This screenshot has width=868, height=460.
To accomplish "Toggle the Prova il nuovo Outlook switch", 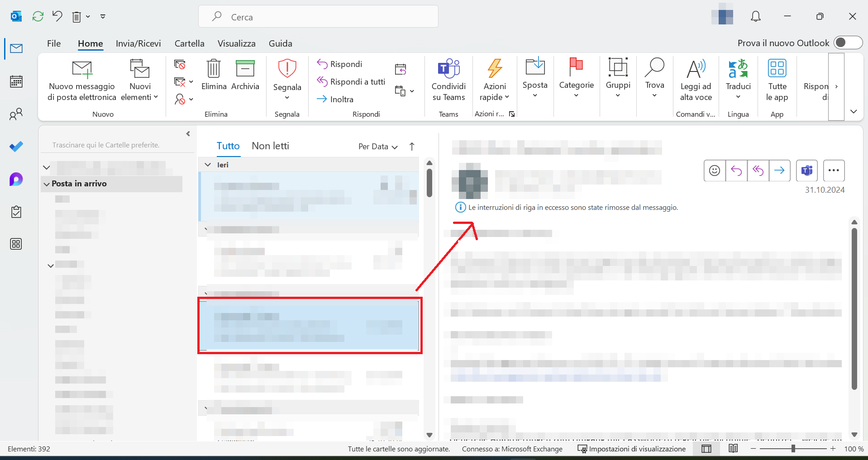I will coord(847,43).
